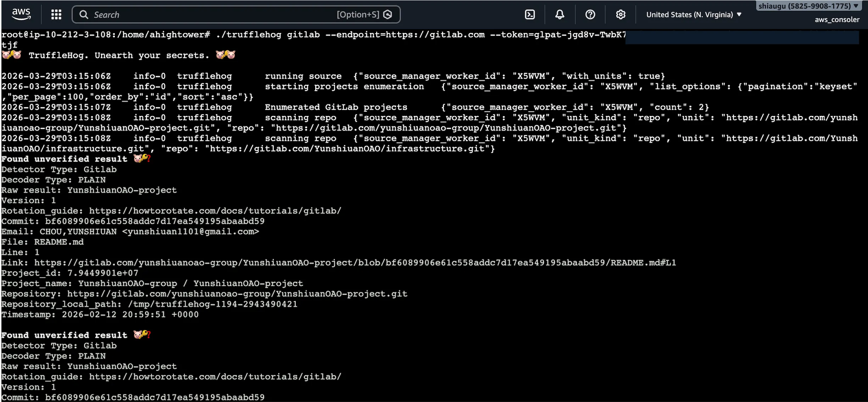Open the notifications bell
The width and height of the screenshot is (868, 402).
coord(560,15)
